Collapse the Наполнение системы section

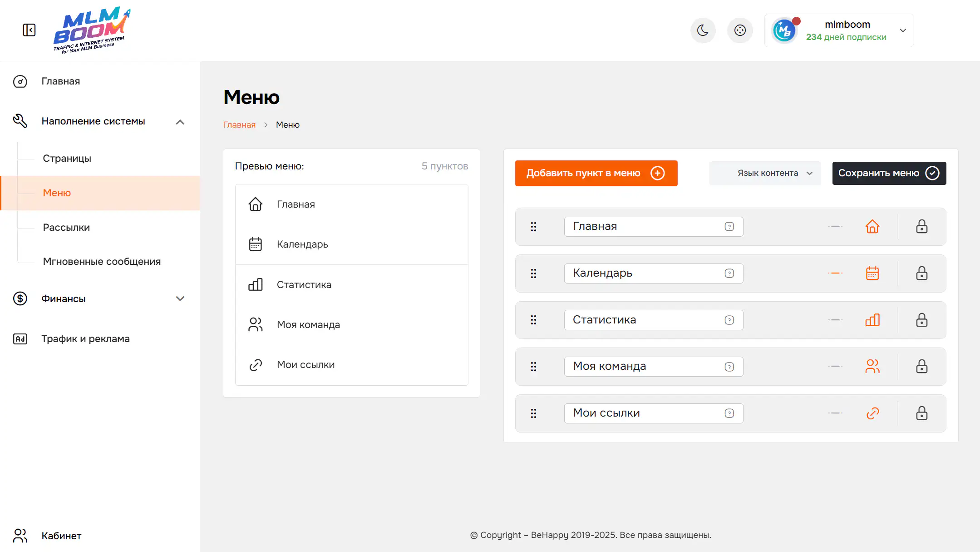180,122
